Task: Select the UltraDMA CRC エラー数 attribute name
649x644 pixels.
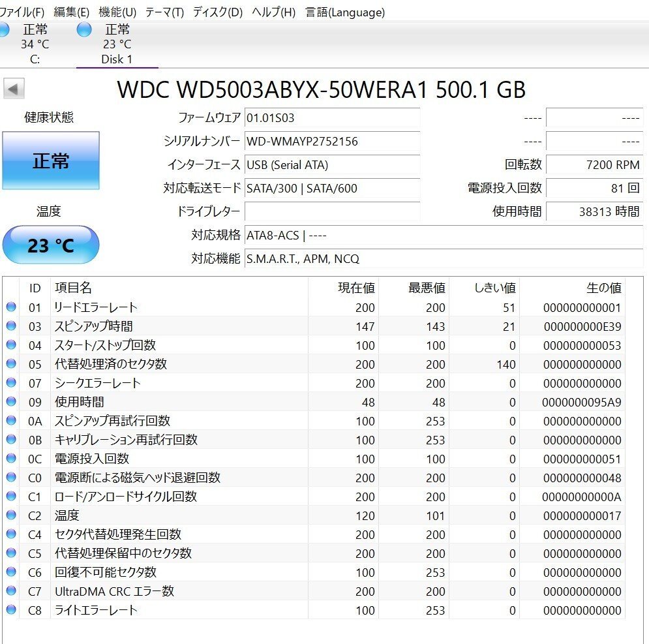Action: click(114, 591)
